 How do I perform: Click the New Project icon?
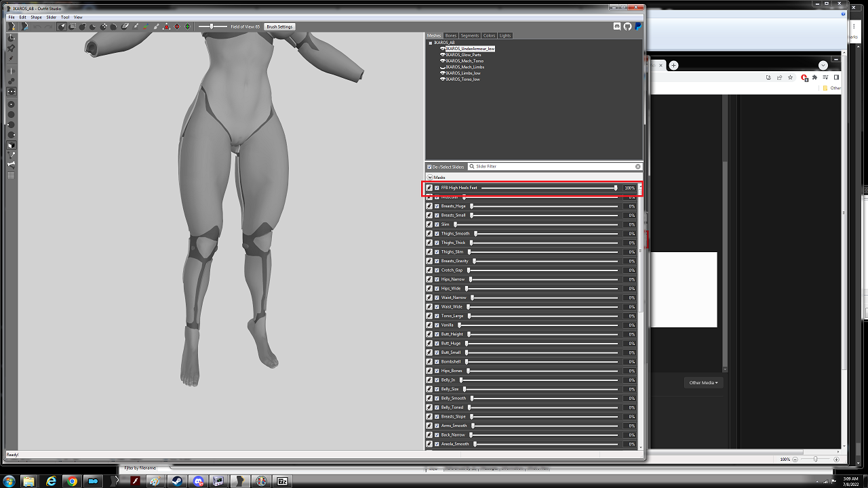[12, 26]
